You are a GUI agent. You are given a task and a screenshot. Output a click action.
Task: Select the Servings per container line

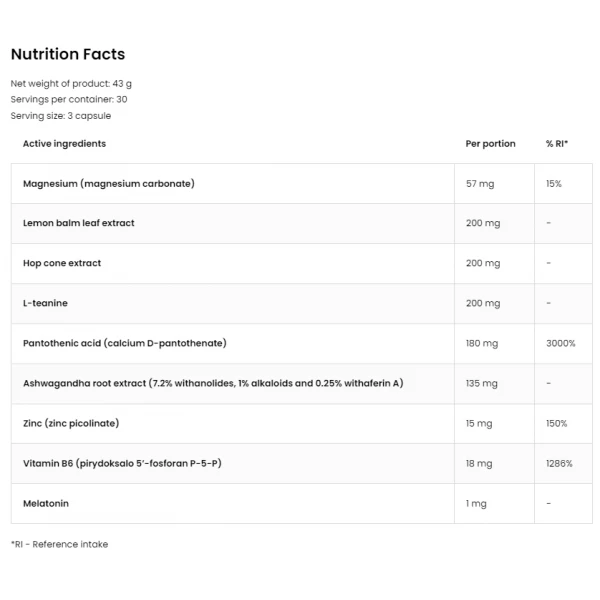tap(69, 99)
